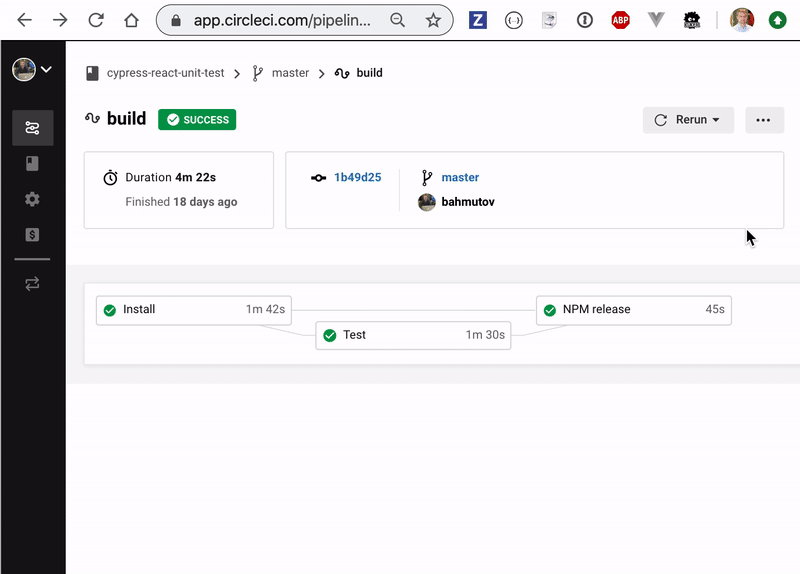Screen dimensions: 800x574
Task: Click the commit icon beside 1b49d25
Action: tap(318, 178)
